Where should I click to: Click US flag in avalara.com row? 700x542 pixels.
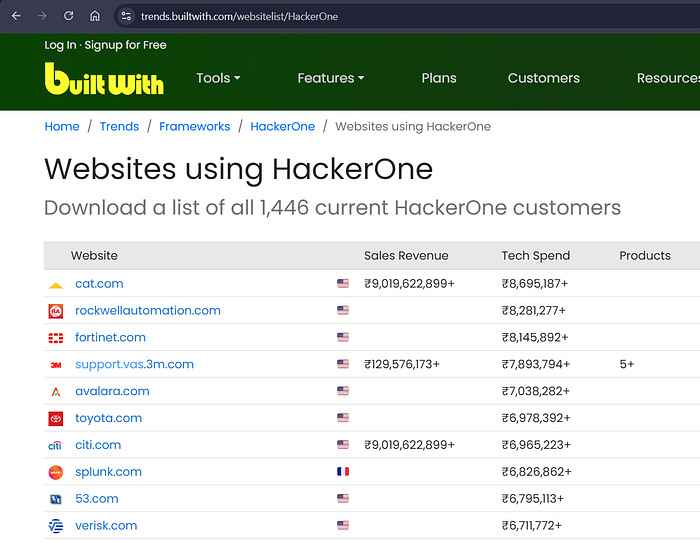point(343,391)
